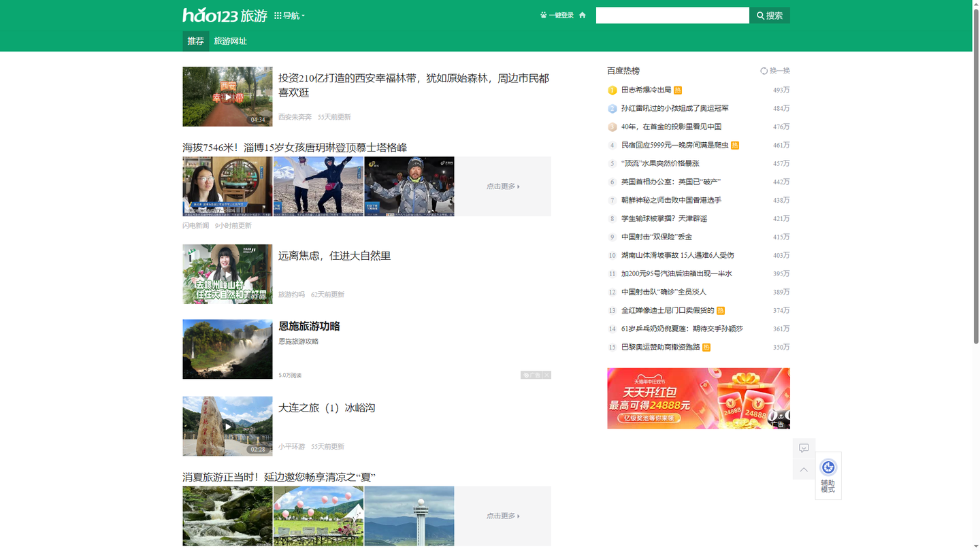Open hot item 民宿回应5999元一晚房间满是爬虫
Screen dimensions: 980x551
click(675, 145)
